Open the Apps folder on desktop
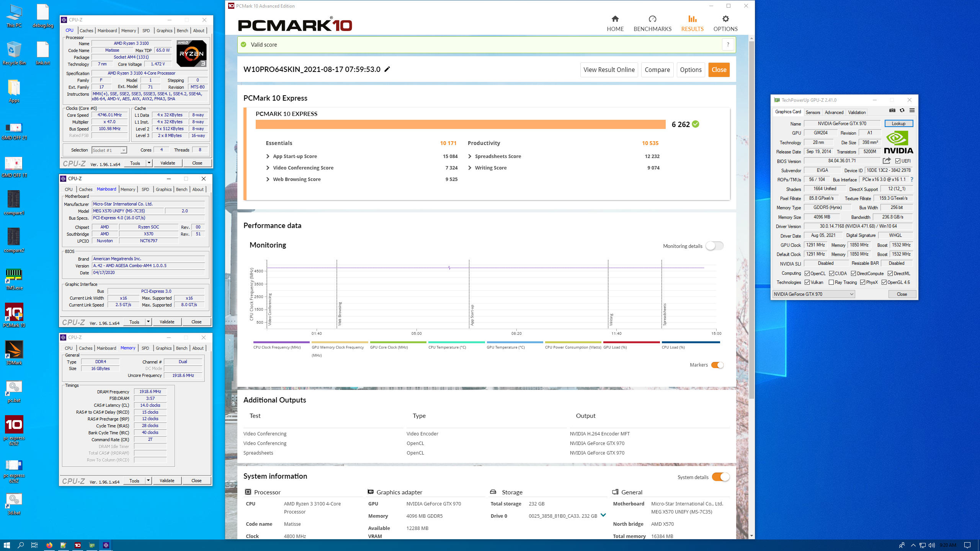This screenshot has height=551, width=980. [x=14, y=91]
